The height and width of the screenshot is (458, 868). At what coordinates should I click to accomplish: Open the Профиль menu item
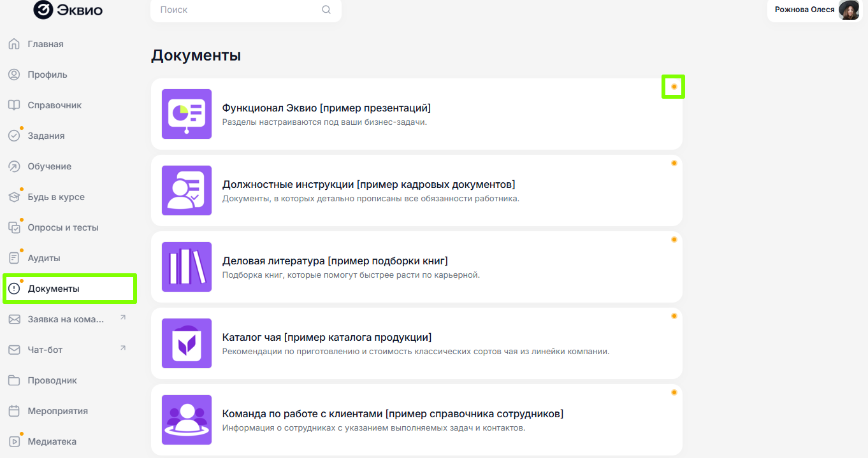47,75
